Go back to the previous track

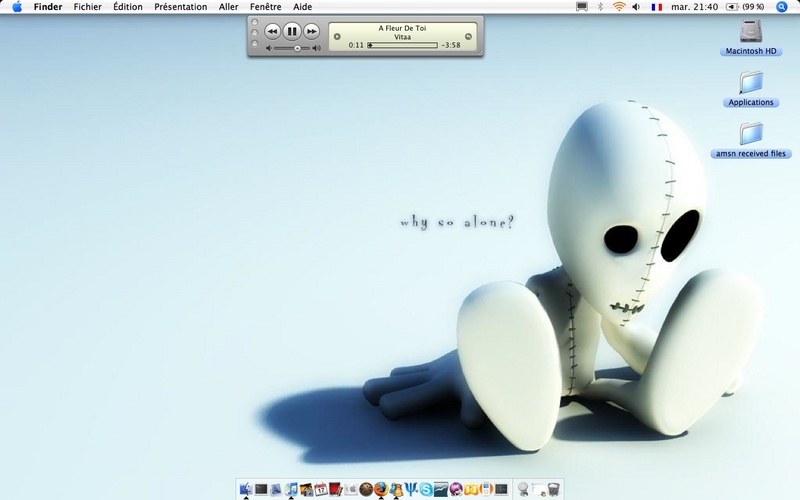click(x=272, y=32)
